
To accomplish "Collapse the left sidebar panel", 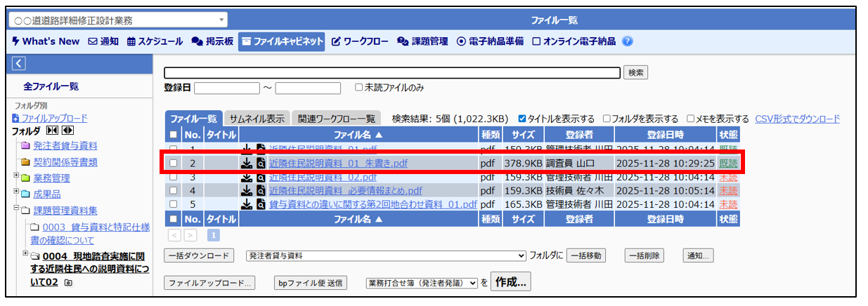I will click(19, 64).
